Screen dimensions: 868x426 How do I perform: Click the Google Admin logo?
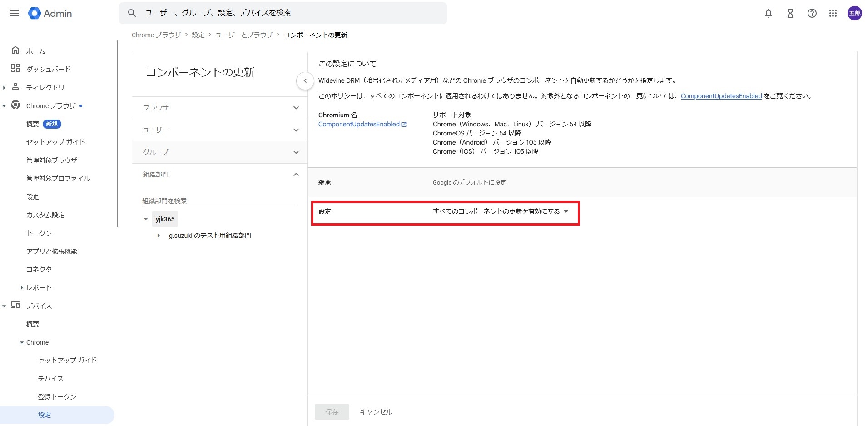click(x=50, y=13)
